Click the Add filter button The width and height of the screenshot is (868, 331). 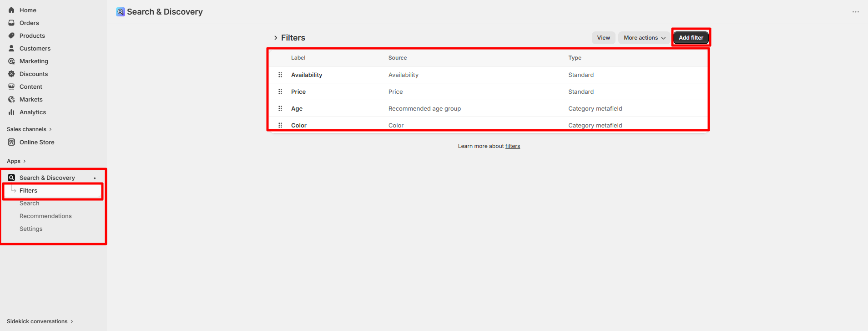(691, 38)
